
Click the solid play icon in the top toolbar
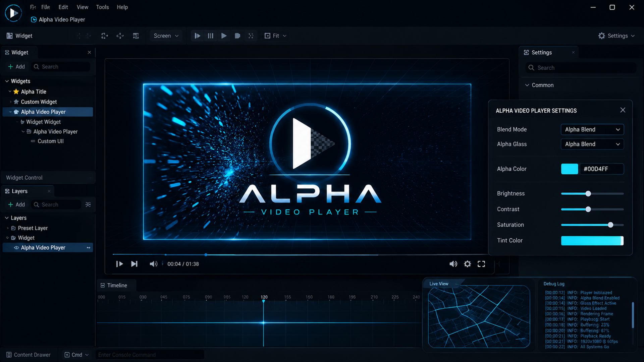tap(224, 36)
